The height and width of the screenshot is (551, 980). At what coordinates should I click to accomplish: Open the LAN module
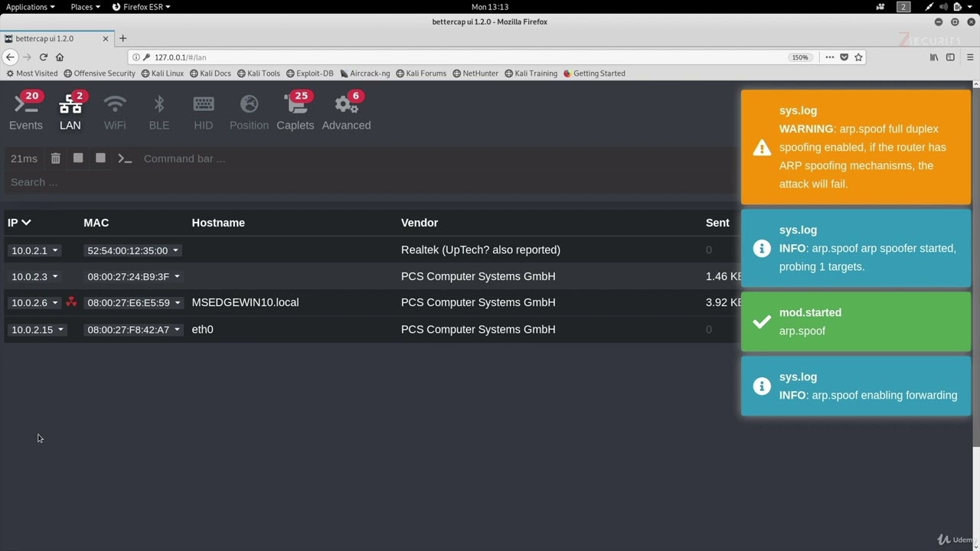pyautogui.click(x=70, y=112)
